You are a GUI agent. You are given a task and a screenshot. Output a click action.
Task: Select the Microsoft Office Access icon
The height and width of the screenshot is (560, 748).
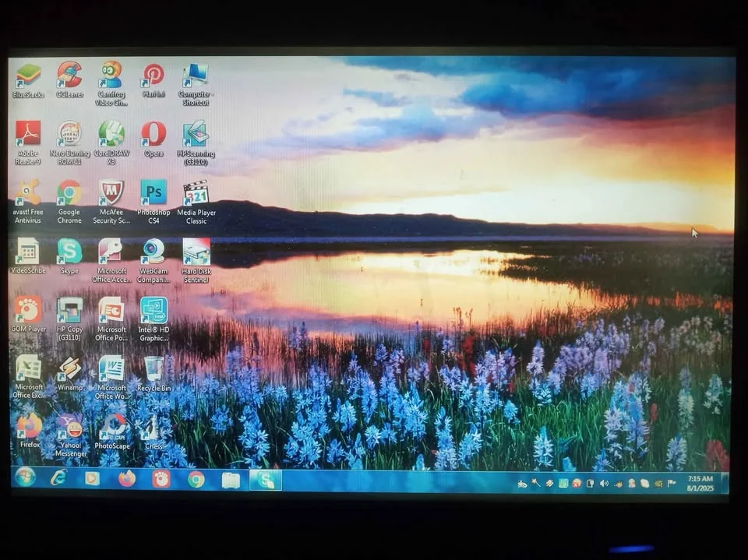click(x=111, y=260)
